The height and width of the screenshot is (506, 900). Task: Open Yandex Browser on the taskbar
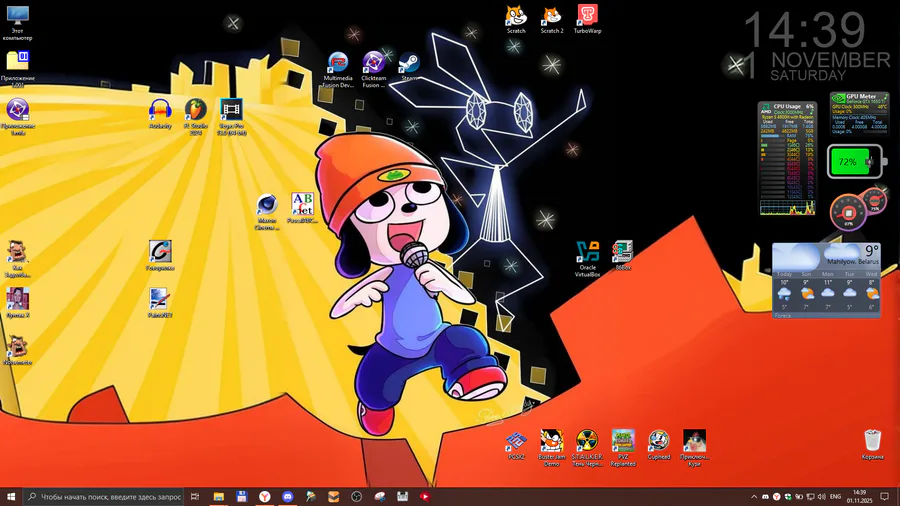click(x=265, y=497)
